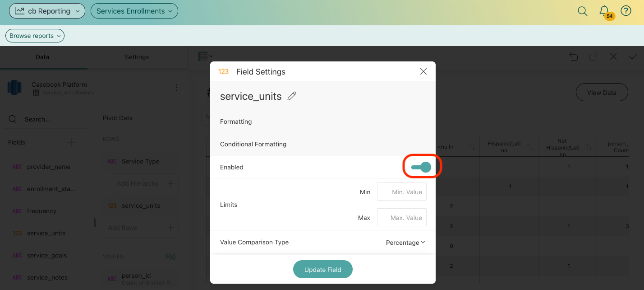
Task: Click the Update Field button
Action: (x=322, y=270)
